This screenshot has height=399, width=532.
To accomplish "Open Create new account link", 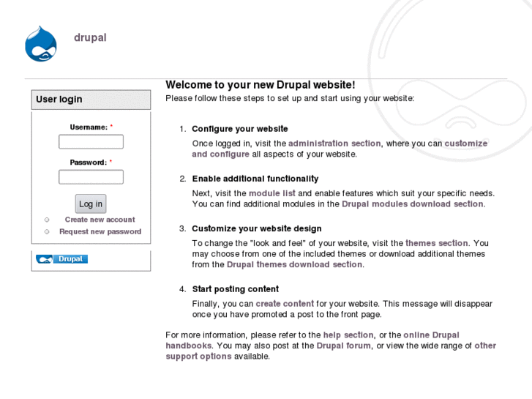I will (x=100, y=220).
